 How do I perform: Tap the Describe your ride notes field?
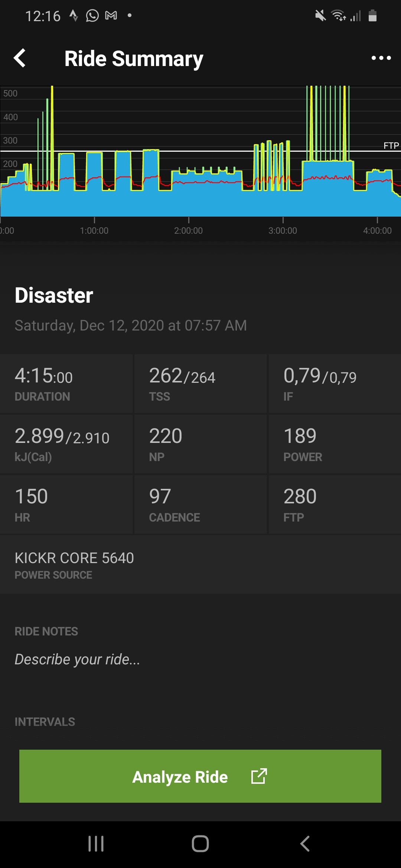tap(77, 660)
